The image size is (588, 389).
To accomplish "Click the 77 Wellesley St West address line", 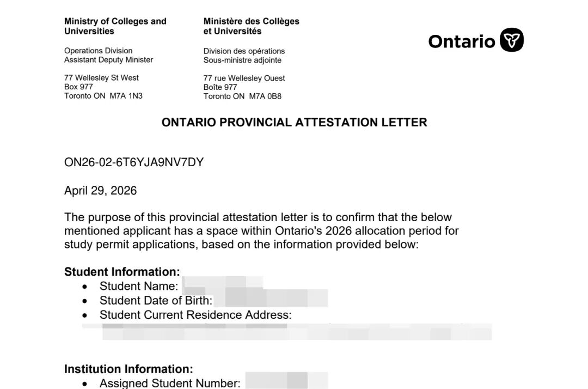I will pyautogui.click(x=101, y=78).
